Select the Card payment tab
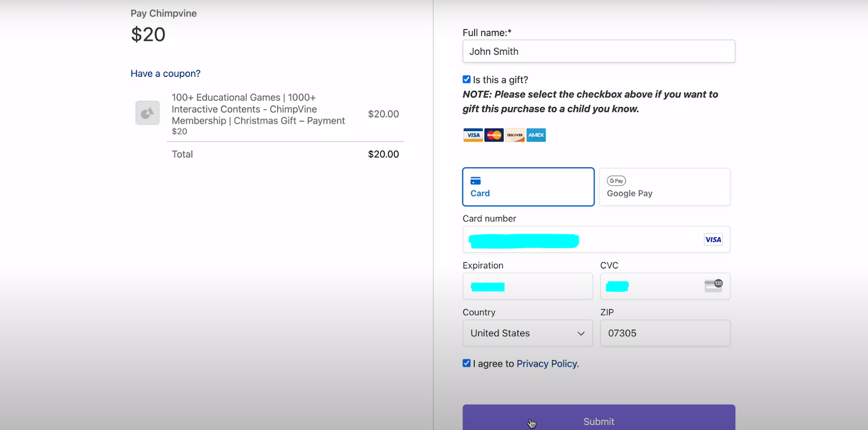 pos(528,187)
